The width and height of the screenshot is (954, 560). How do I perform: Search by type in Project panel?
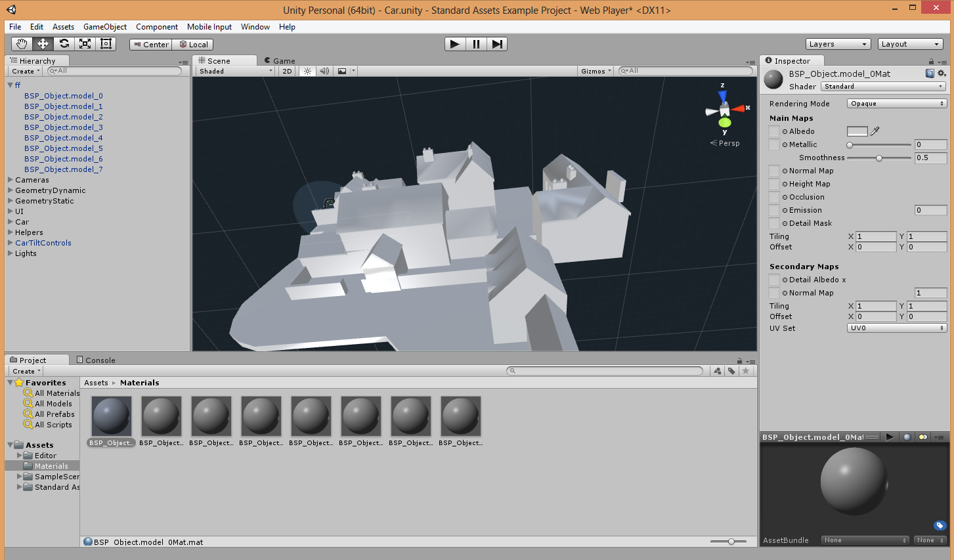point(717,371)
